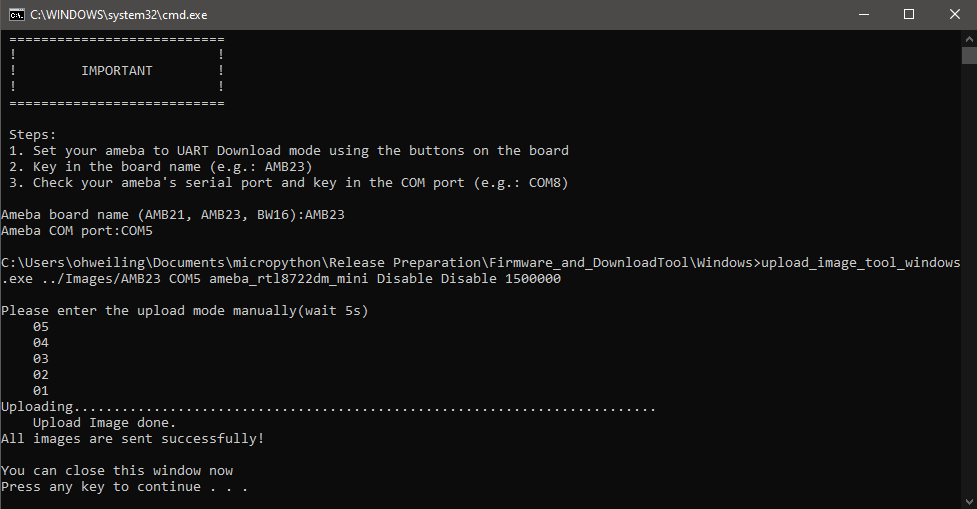Viewport: 977px width, 509px height.
Task: Click the 'Check your ameba's serial port' step
Action: pyautogui.click(x=288, y=183)
